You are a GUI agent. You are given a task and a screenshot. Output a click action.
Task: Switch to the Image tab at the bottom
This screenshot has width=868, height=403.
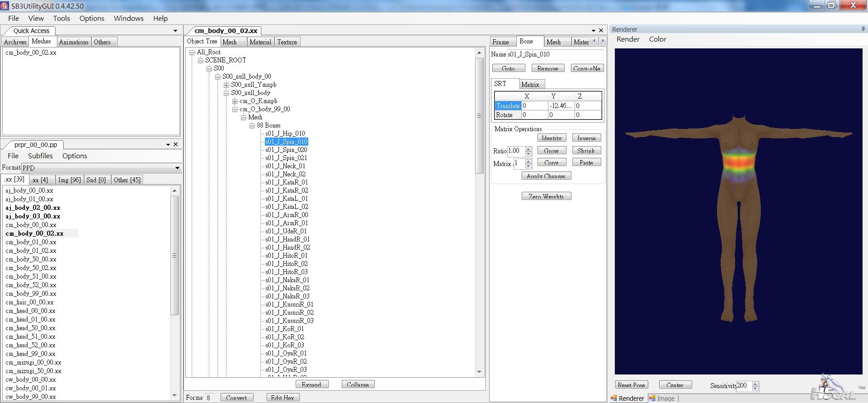662,398
